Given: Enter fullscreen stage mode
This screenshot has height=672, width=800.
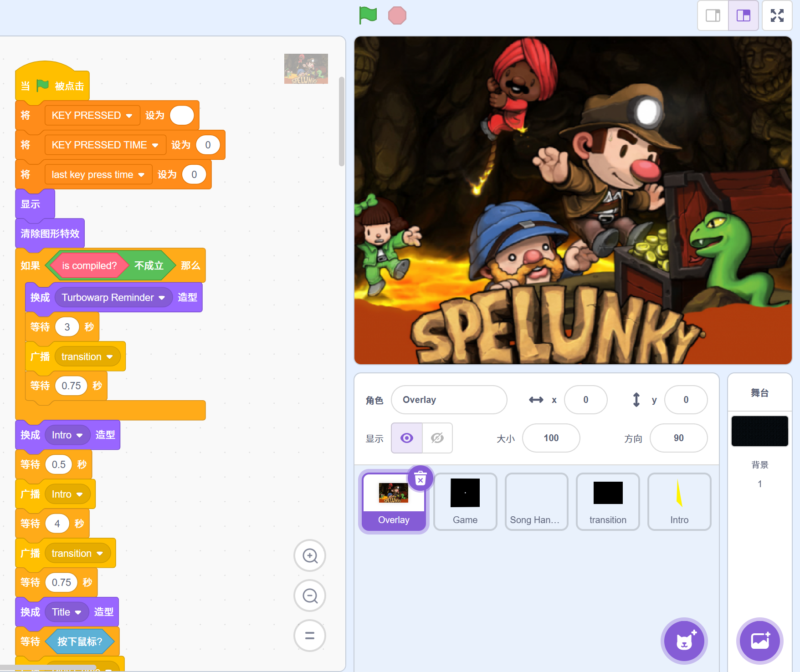Looking at the screenshot, I should coord(777,15).
